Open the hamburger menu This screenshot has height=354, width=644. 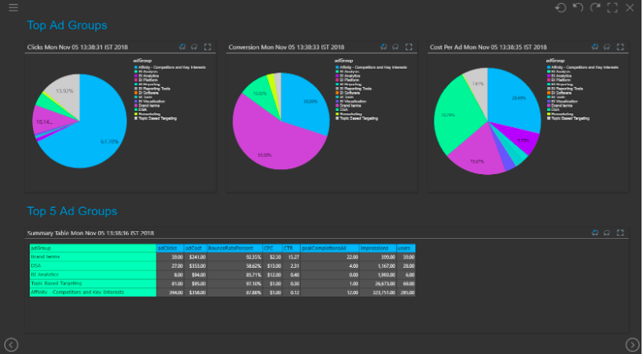(12, 7)
